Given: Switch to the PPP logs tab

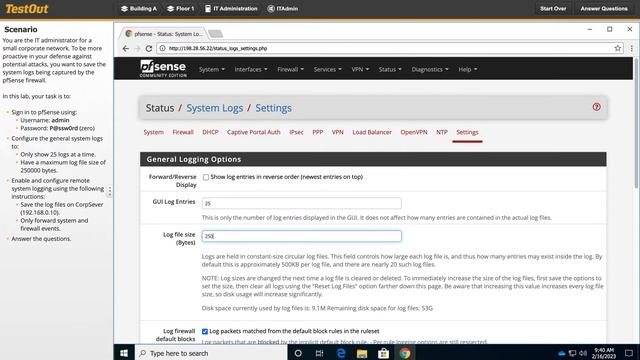Looking at the screenshot, I should 318,132.
